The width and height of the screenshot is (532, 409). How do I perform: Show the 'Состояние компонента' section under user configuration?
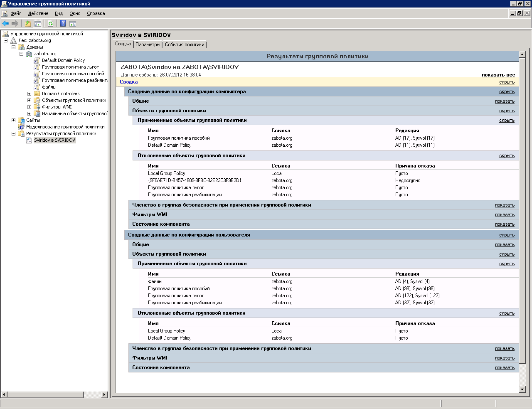tap(505, 367)
